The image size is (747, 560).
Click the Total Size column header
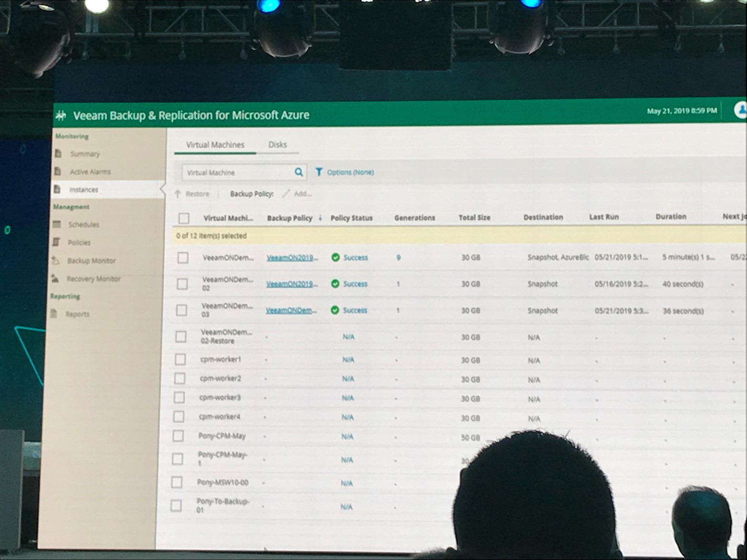[x=475, y=217]
